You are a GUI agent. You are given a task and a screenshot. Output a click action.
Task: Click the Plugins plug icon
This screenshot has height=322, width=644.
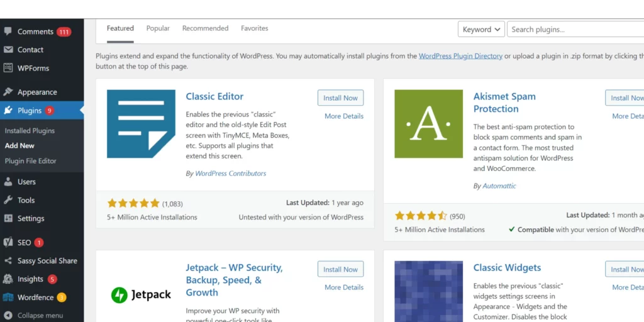[x=8, y=111]
